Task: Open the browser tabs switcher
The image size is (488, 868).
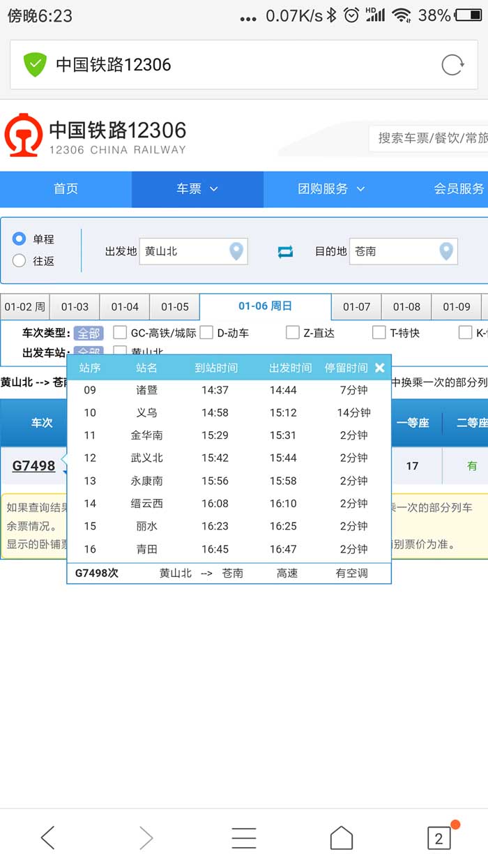Action: (439, 837)
